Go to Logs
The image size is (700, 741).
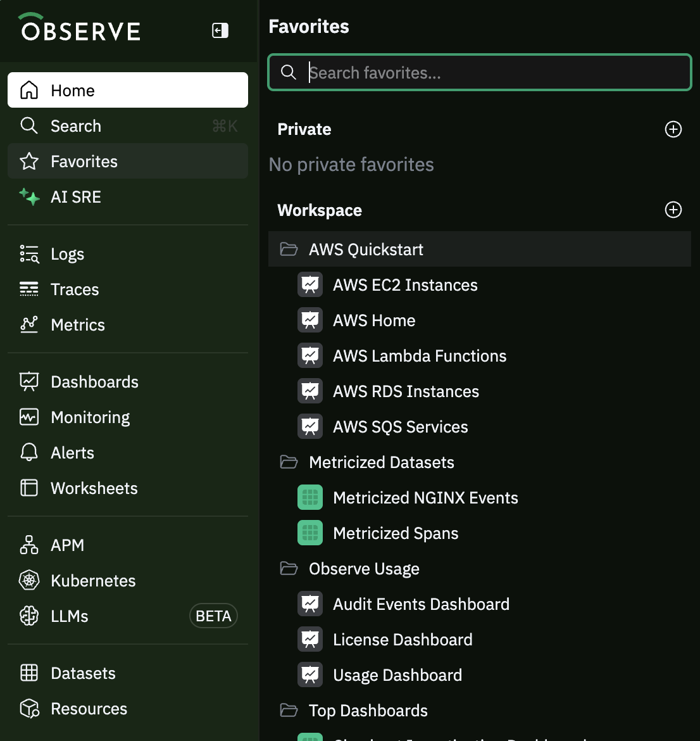point(127,254)
